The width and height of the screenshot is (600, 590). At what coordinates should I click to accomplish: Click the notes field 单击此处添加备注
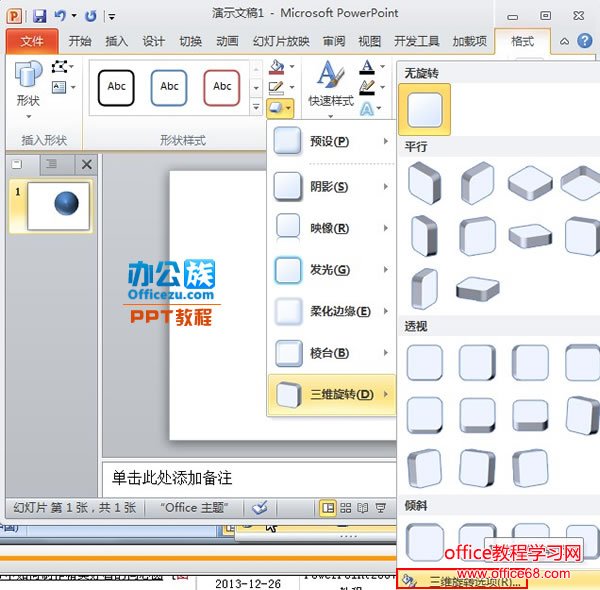pyautogui.click(x=249, y=478)
